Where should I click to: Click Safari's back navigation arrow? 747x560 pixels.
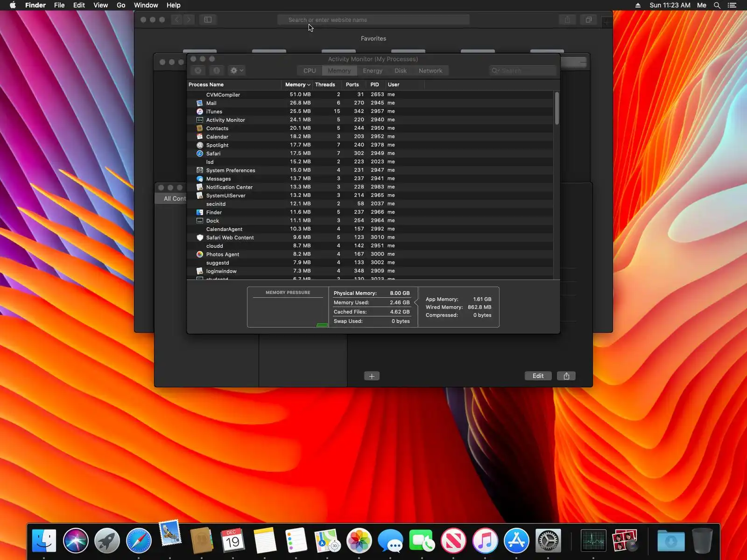[x=176, y=20]
